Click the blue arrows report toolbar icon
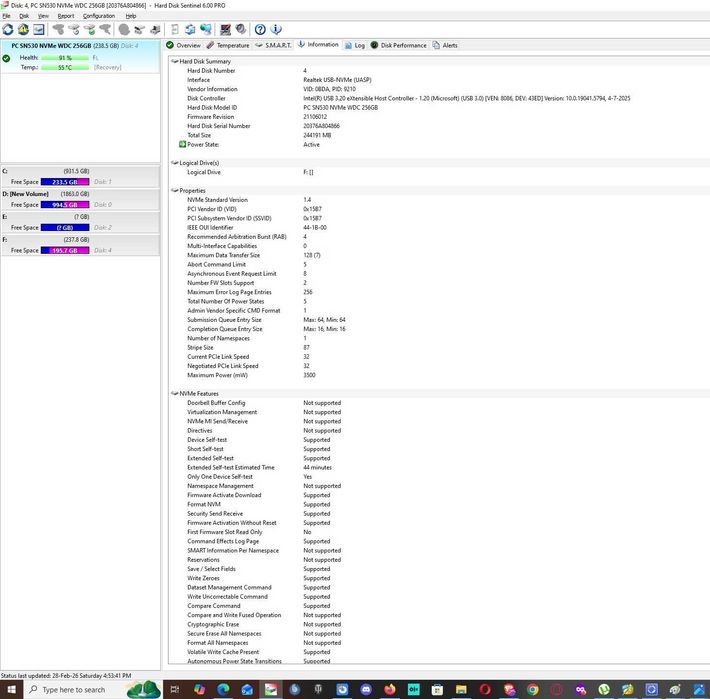The image size is (710, 699). 190,30
